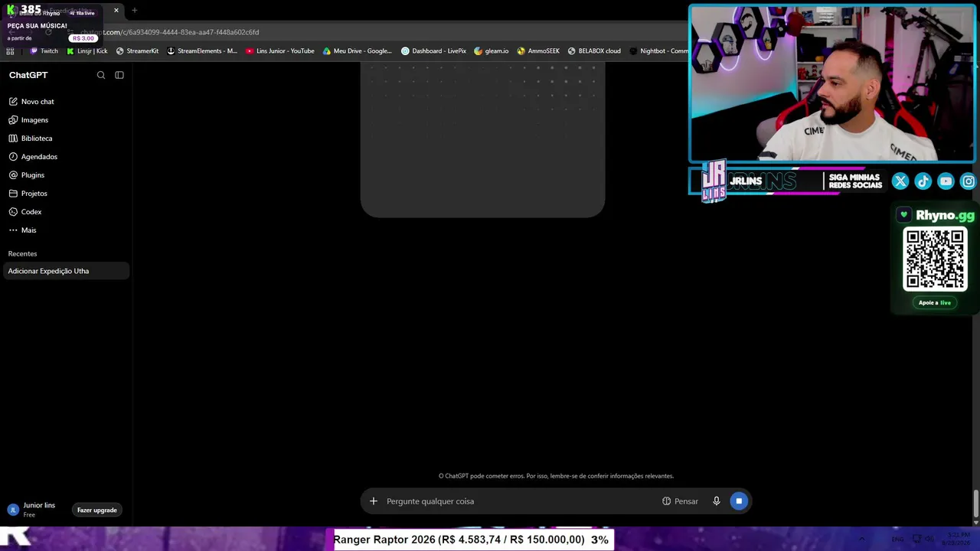Open the chat search icon in sidebar
The height and width of the screenshot is (551, 980).
coord(101,75)
